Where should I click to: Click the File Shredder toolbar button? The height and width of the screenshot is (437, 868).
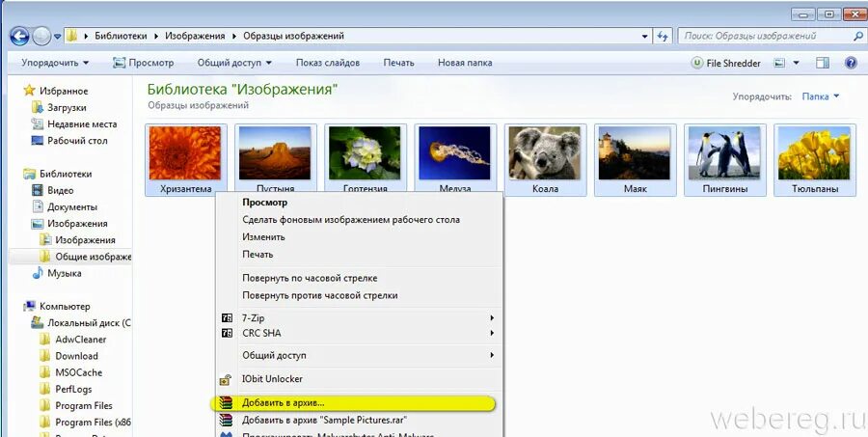point(726,63)
